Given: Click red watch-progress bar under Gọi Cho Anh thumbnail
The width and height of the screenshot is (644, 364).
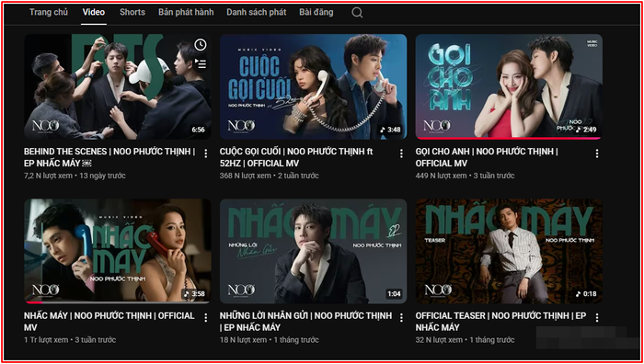Looking at the screenshot, I should tap(509, 138).
